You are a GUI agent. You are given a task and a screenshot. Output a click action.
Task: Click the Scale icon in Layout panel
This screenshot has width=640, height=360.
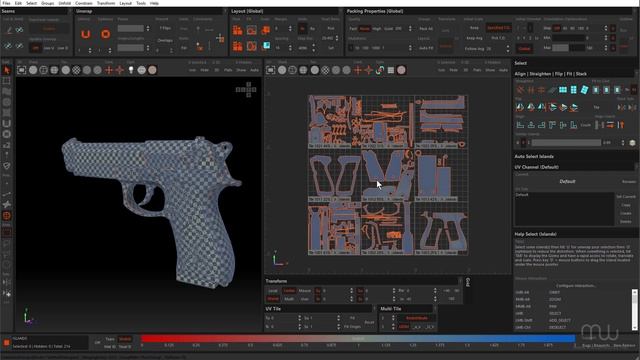pos(265,30)
